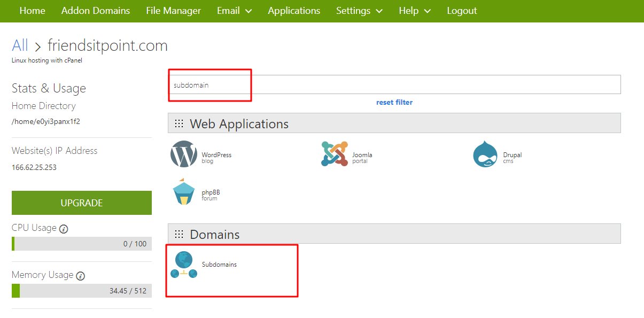Click the CPU Usage progress bar
The image size is (644, 318).
(82, 244)
